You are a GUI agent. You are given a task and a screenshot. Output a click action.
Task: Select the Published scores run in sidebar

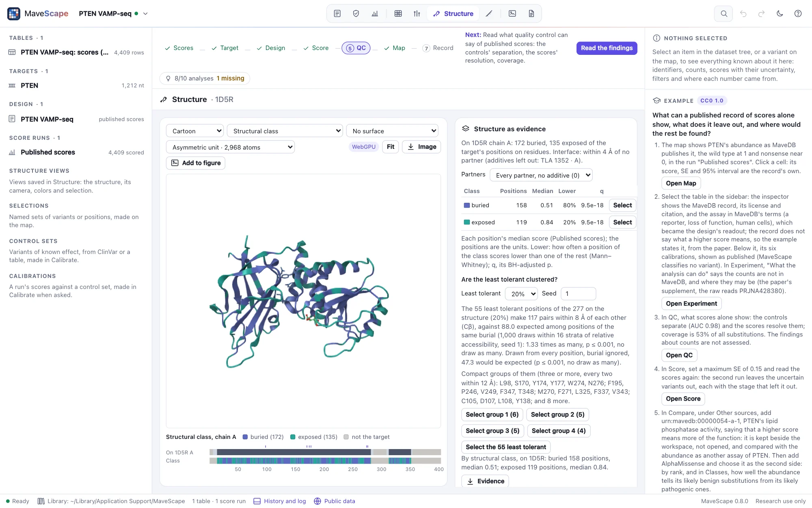coord(76,152)
